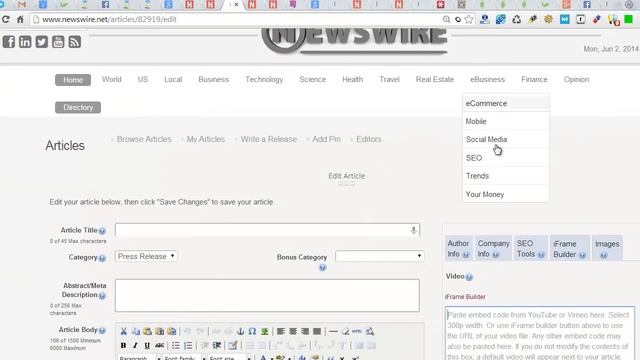Select Your Money from eBusiness submenu
This screenshot has width=640, height=360.
click(505, 194)
